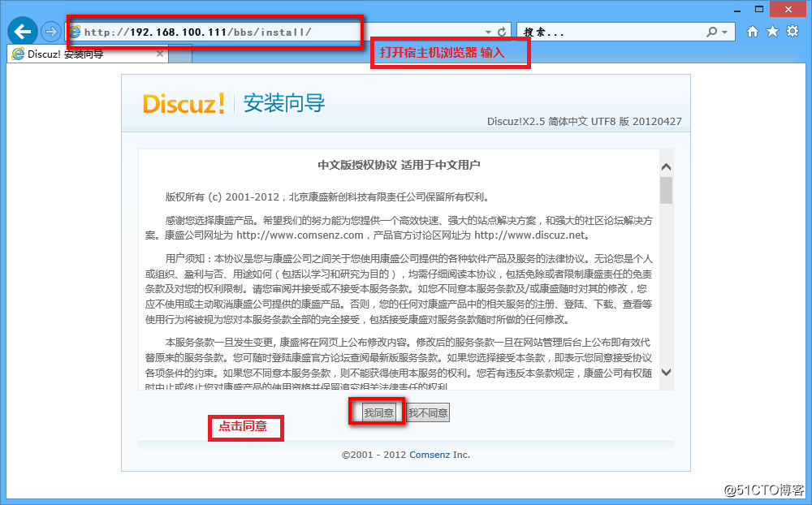Screen dimensions: 812x505
Task: Click the browser forward arrow button
Action: (50, 32)
